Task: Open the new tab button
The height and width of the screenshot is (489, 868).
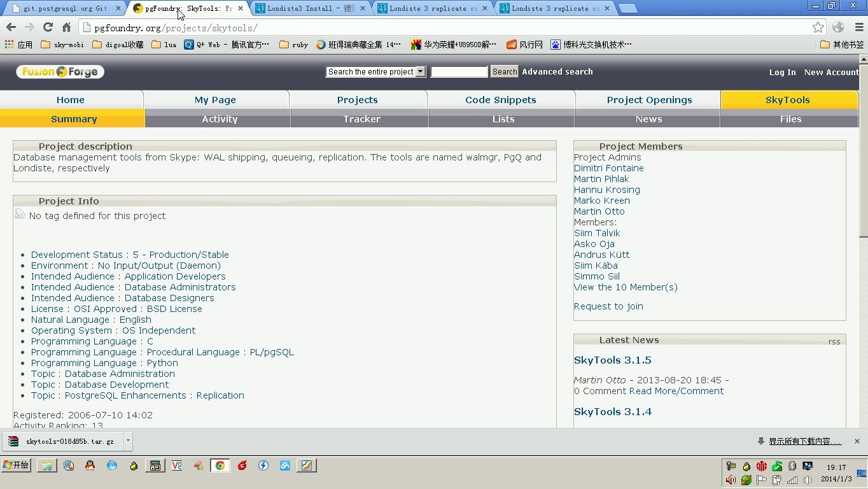Action: 627,8
